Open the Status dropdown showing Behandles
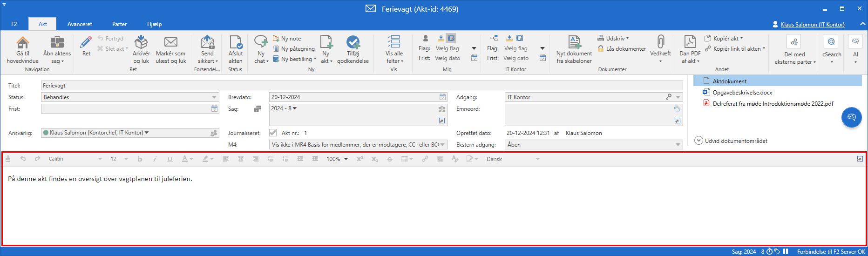The width and height of the screenshot is (868, 256). tap(214, 97)
